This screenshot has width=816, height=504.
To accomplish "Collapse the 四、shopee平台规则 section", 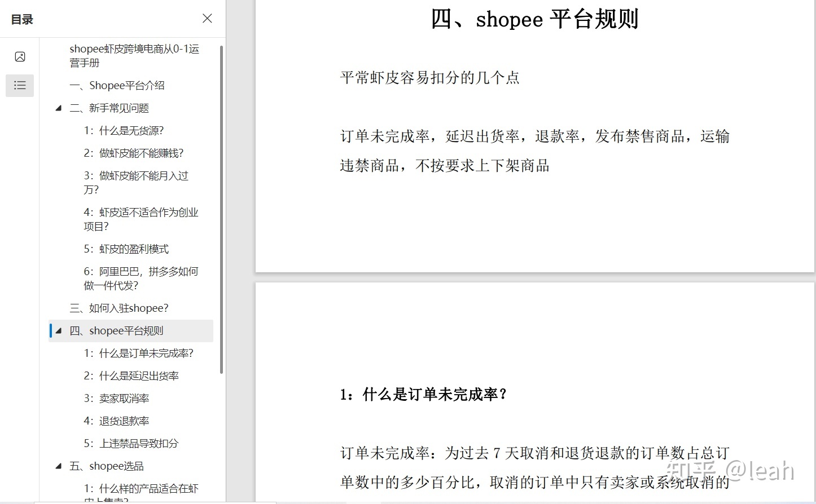I will [x=59, y=331].
